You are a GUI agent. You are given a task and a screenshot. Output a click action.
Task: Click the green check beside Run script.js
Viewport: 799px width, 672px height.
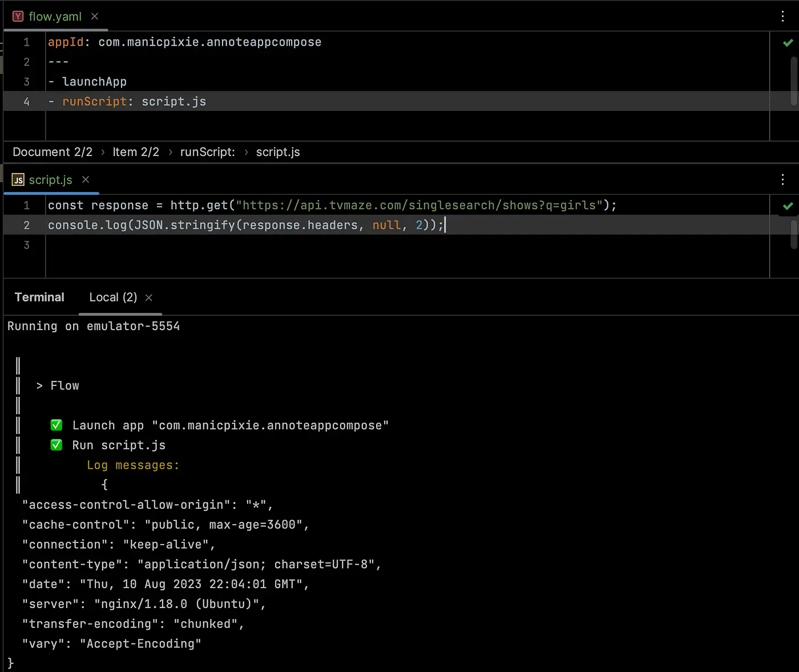click(57, 445)
